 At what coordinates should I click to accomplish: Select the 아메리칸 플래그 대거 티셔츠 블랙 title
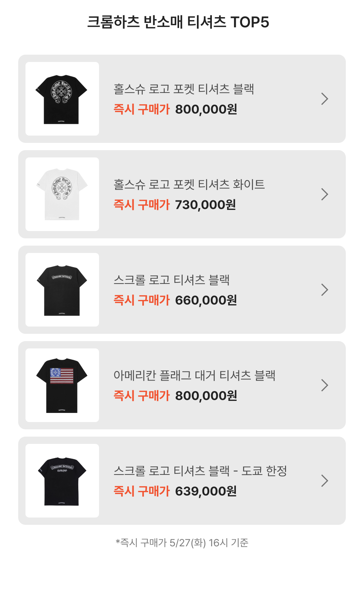[x=194, y=375]
